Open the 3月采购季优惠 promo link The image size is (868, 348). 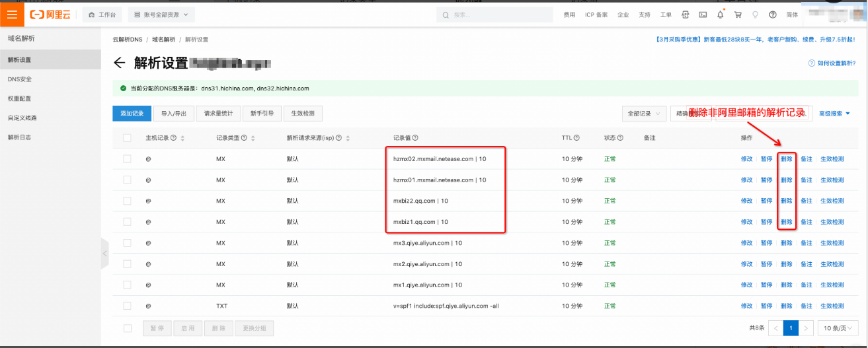pyautogui.click(x=755, y=40)
